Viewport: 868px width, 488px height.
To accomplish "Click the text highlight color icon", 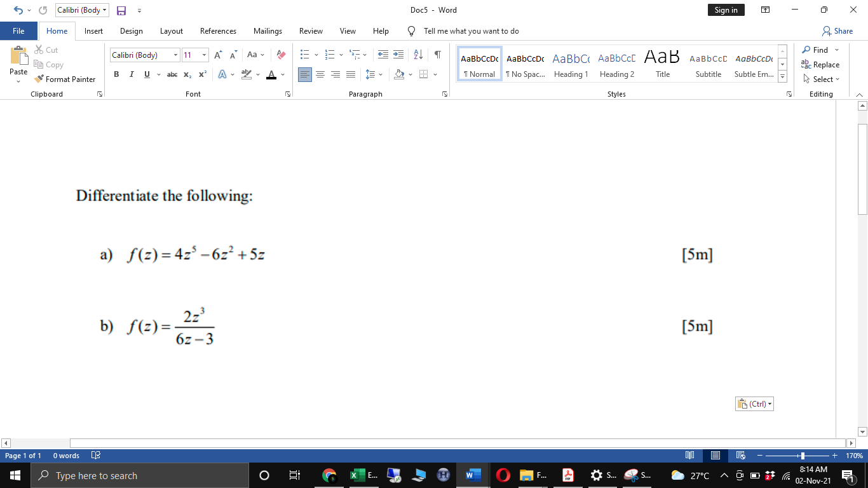I will click(x=245, y=74).
